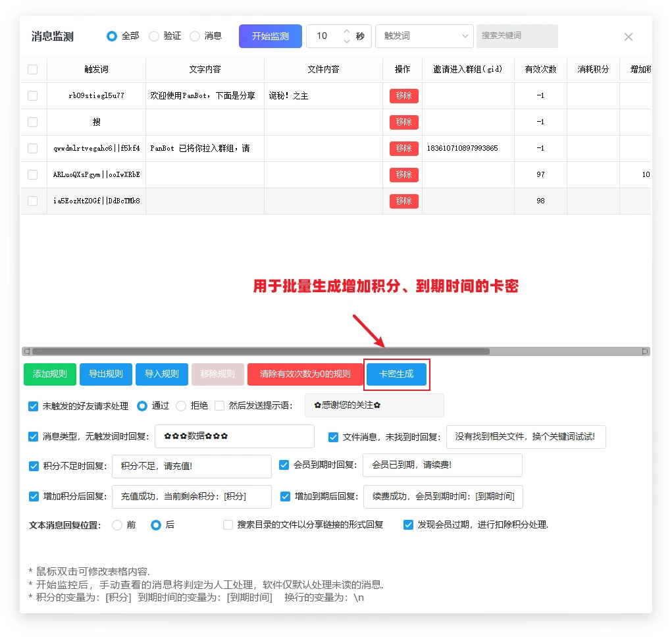
Task: Check the row for trigger word 搜
Action: pos(33,122)
